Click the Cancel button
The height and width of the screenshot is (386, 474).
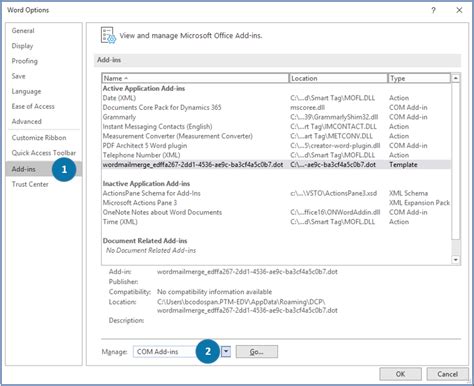(x=447, y=374)
